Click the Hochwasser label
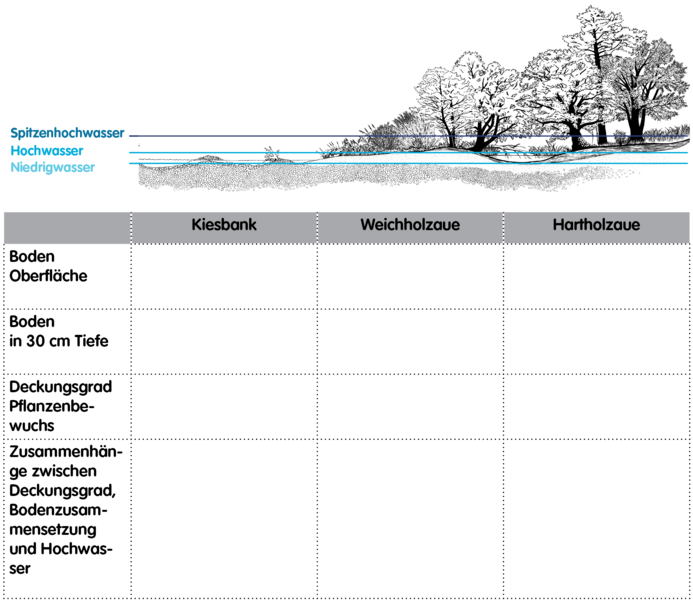 (x=47, y=151)
